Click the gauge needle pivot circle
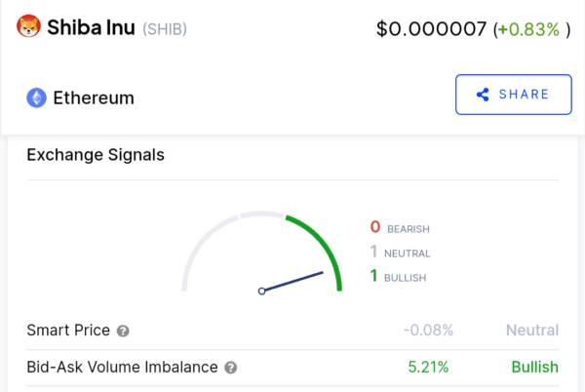 [x=262, y=291]
